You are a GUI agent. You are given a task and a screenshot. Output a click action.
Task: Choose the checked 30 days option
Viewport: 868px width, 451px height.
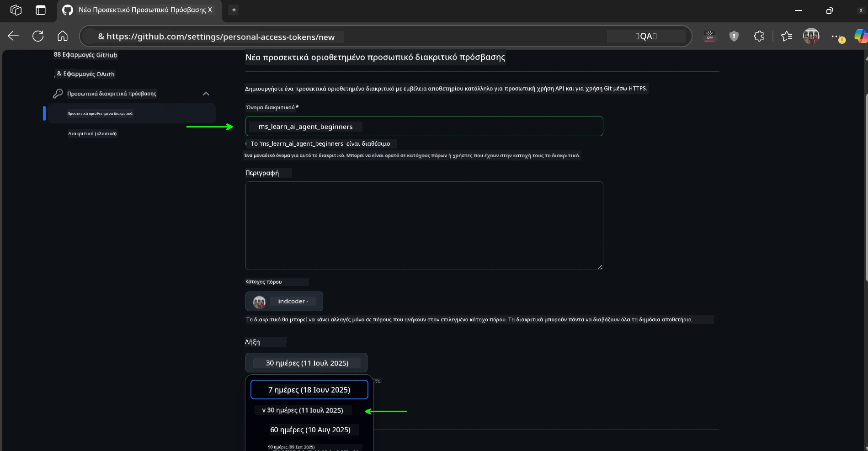click(303, 410)
